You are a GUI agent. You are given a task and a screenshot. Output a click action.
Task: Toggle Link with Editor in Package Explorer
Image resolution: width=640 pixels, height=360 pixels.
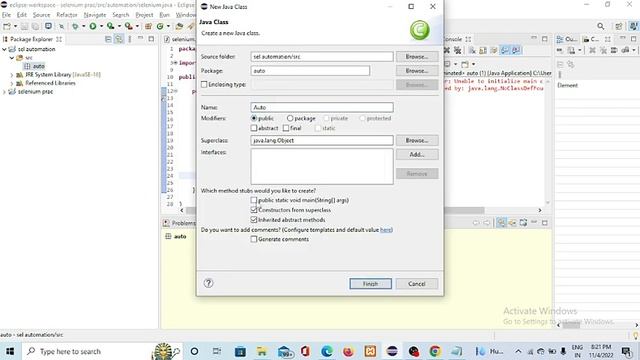tap(119, 39)
